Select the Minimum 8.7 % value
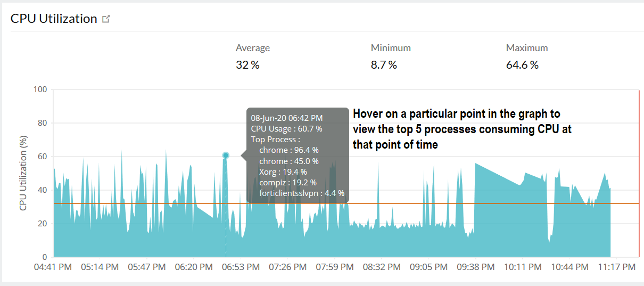This screenshot has height=286, width=644. (384, 65)
